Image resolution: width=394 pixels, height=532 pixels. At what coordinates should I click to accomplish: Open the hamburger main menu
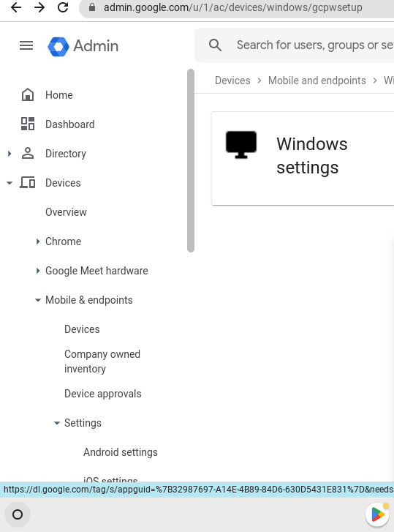(x=26, y=45)
